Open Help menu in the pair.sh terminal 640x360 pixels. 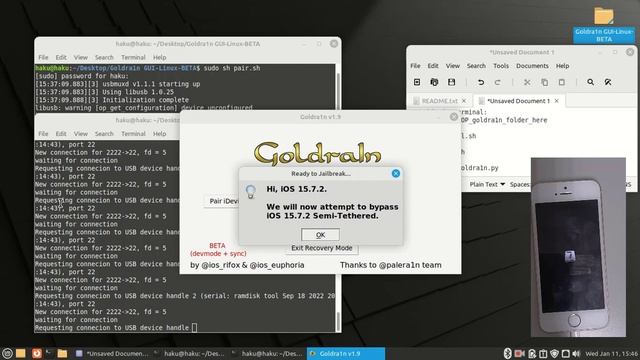159,57
